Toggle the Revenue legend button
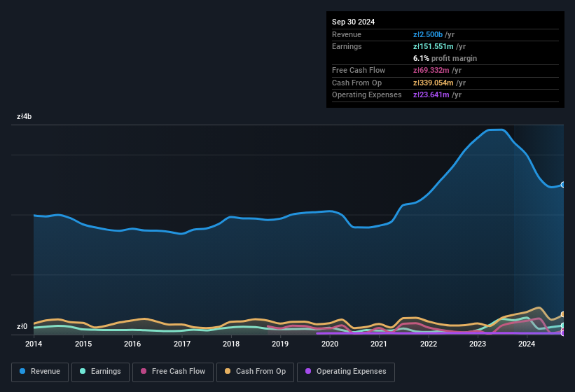Viewport: 575px width, 392px height. click(x=40, y=372)
